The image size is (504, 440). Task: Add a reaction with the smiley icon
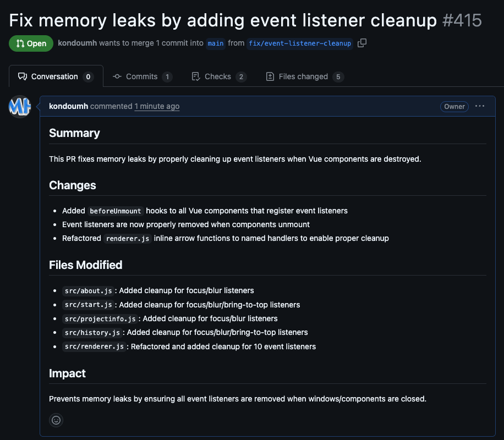pyautogui.click(x=56, y=420)
